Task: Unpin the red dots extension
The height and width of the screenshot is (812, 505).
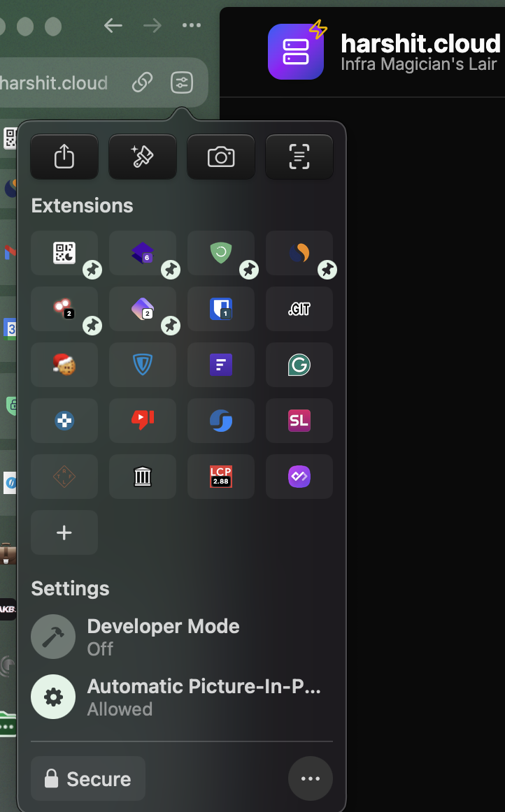Action: click(92, 326)
